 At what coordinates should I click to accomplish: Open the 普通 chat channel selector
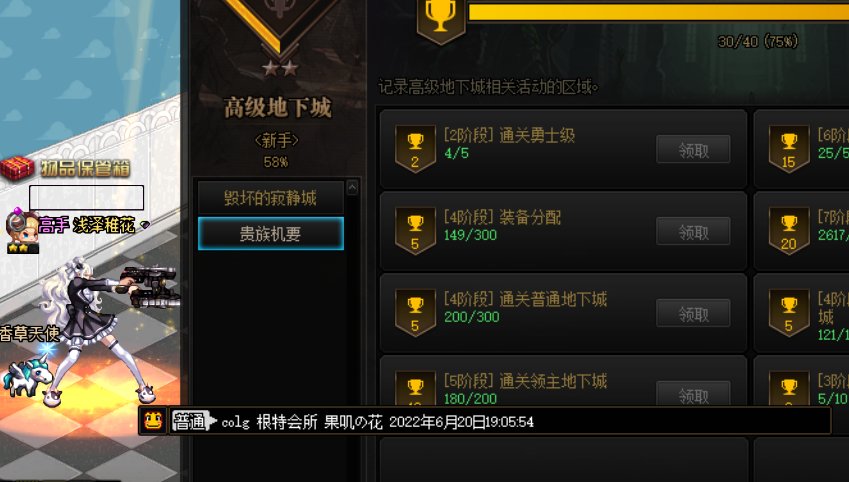[x=194, y=421]
